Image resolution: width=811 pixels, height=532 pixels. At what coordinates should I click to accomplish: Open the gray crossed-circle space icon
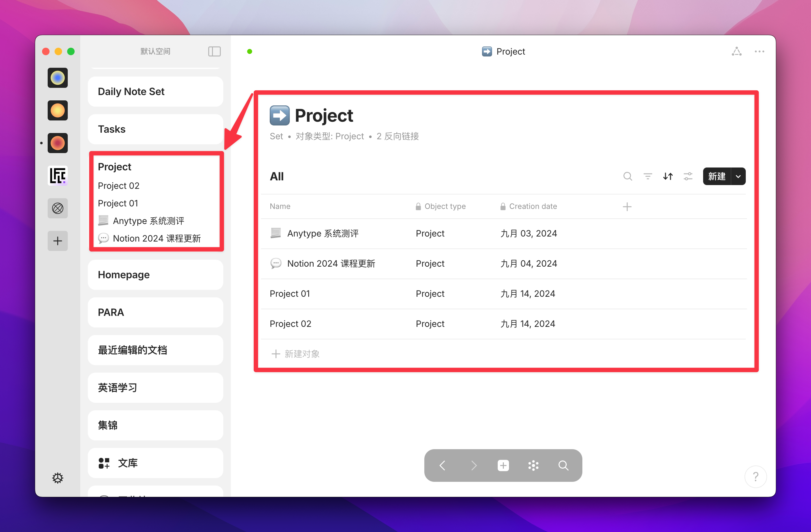coord(58,208)
